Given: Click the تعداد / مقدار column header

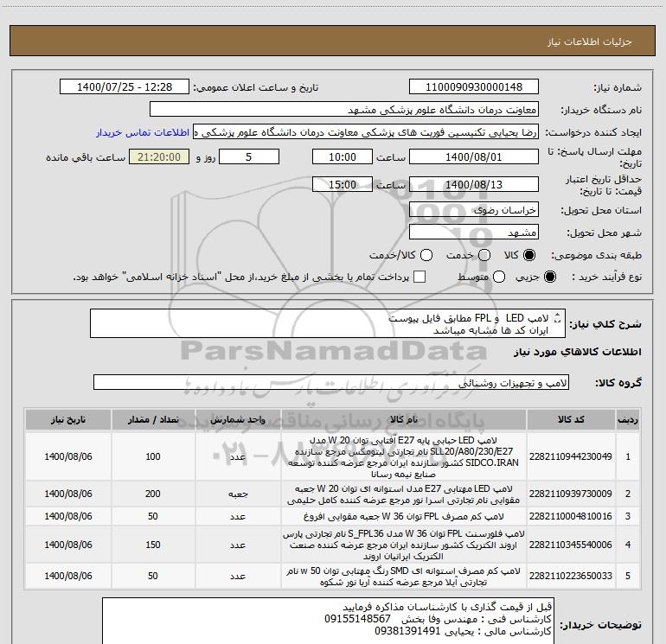Looking at the screenshot, I should pyautogui.click(x=153, y=420).
